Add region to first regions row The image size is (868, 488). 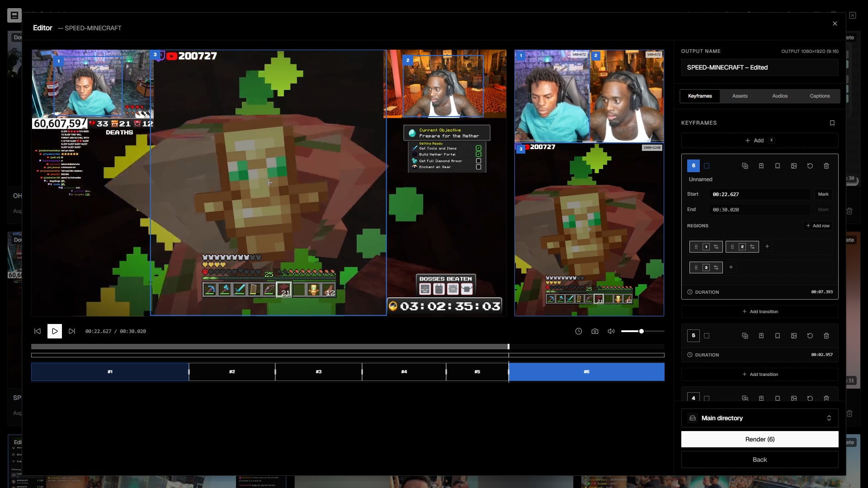pyautogui.click(x=767, y=246)
